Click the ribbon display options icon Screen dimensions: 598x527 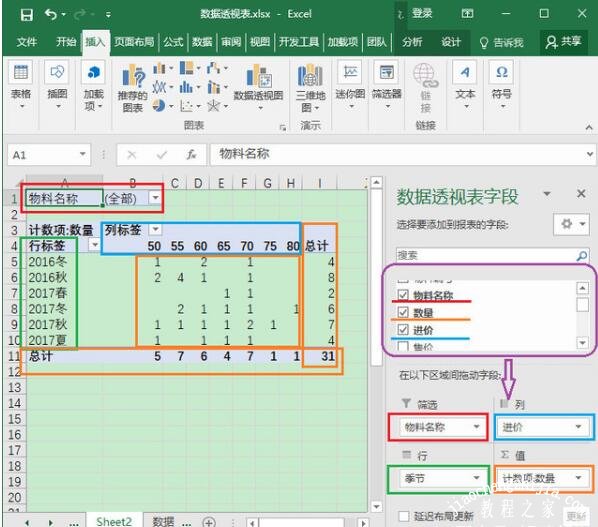(x=467, y=14)
